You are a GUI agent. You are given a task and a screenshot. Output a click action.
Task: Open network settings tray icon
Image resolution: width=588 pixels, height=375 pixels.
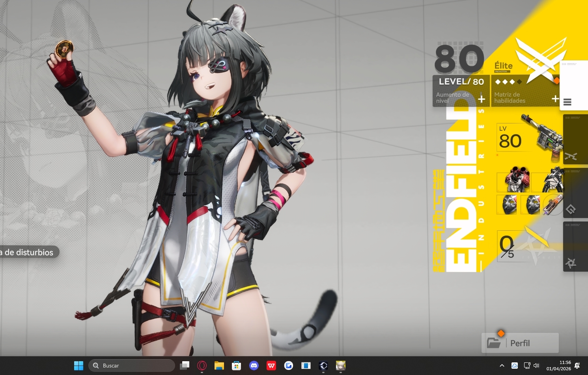(527, 366)
